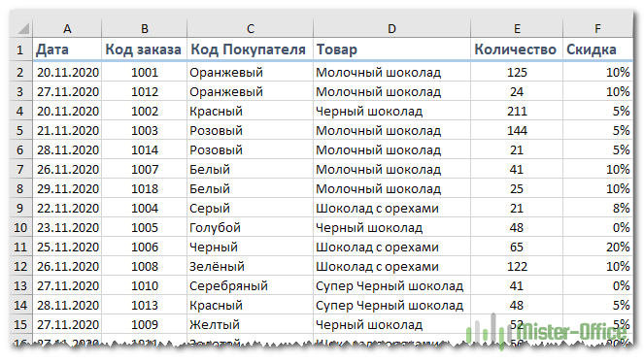This screenshot has height=363, width=644.
Task: Select order code 1009 cell
Action: point(144,324)
